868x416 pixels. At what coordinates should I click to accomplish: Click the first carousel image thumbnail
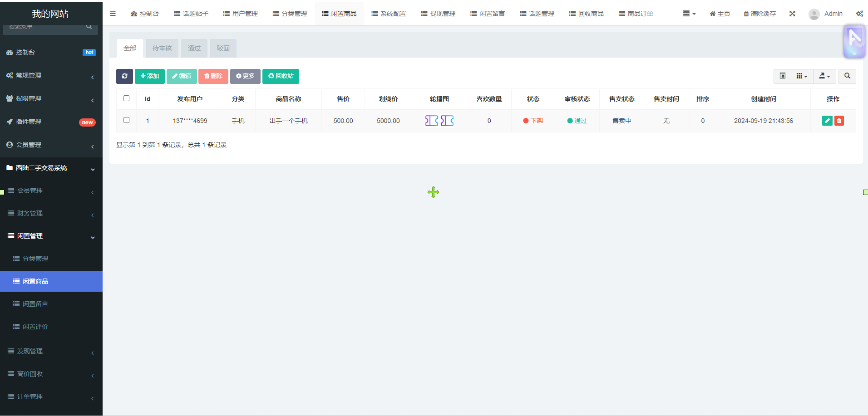432,121
